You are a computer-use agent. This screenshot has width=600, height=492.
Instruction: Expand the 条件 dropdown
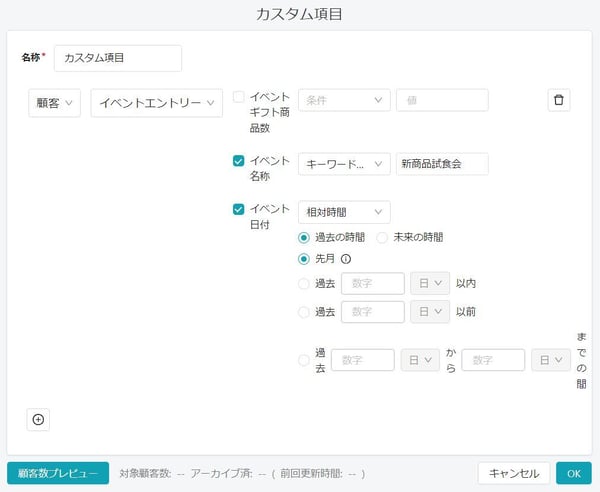344,100
